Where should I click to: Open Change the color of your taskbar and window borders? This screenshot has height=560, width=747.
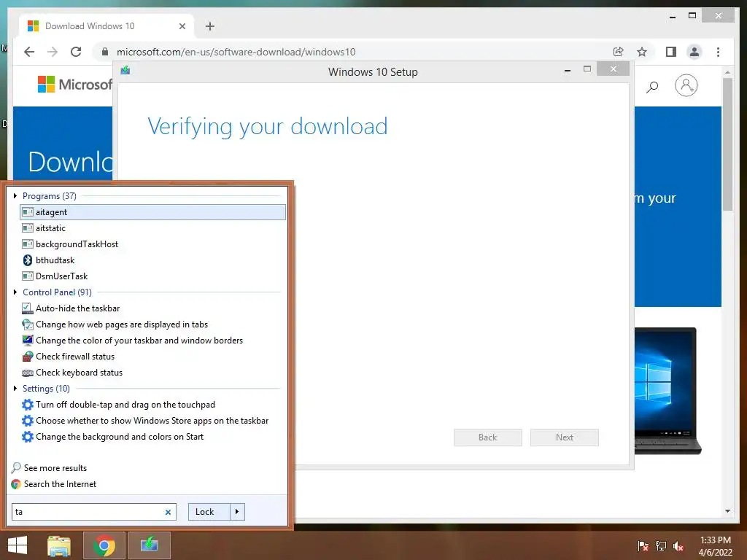(152, 341)
